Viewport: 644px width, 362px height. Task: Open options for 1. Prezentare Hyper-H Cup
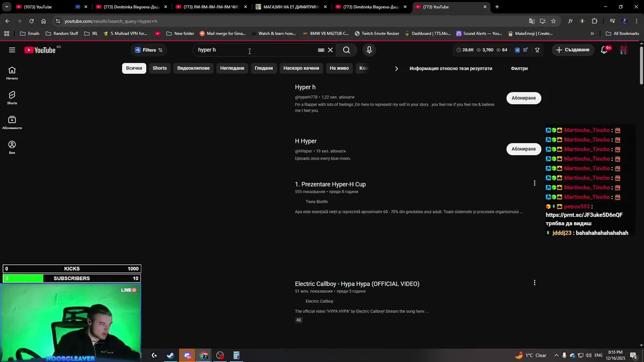pos(534,183)
